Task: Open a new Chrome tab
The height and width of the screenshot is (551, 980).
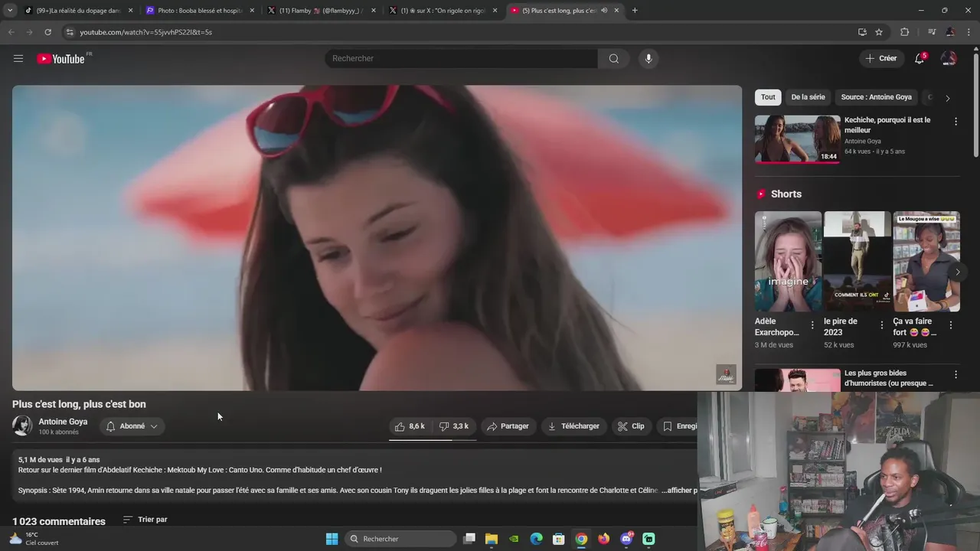Action: point(635,11)
